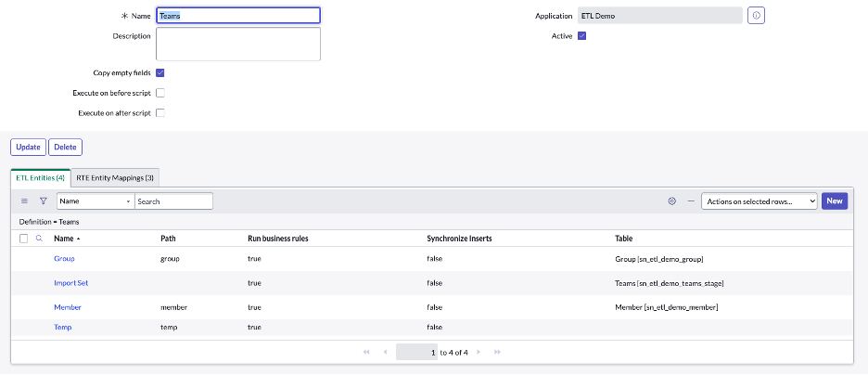Sort by the Table column header

(x=624, y=239)
